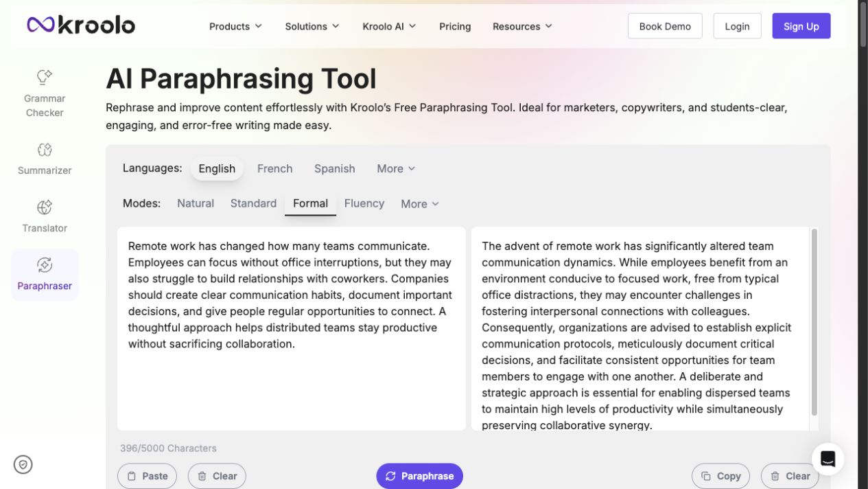868x489 pixels.
Task: Clear the input text with left Clear button
Action: coord(217,476)
